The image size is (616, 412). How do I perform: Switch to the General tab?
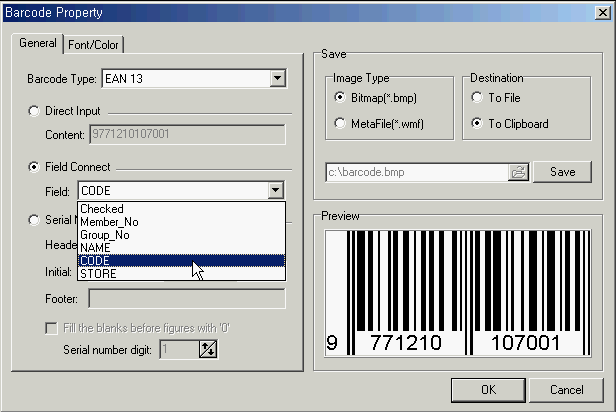[x=38, y=43]
